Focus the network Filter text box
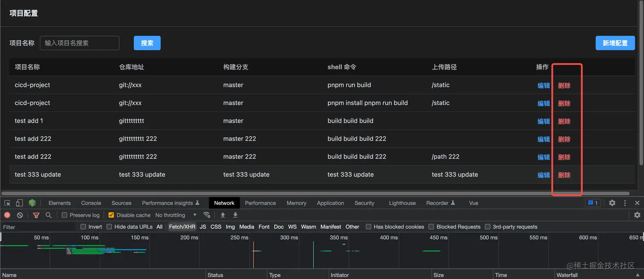Viewport: 644px width, 279px height. tap(38, 227)
